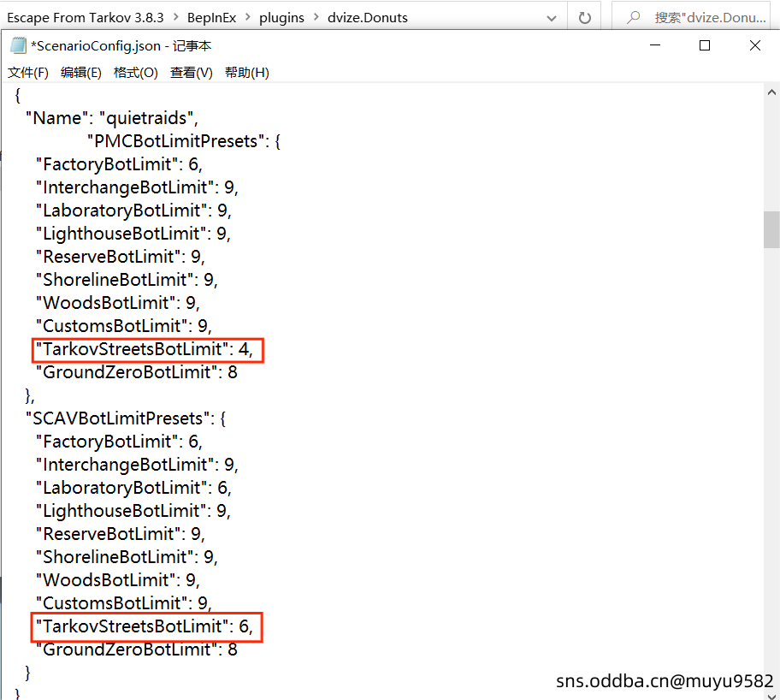This screenshot has height=700, width=780.
Task: Navigate to the BepInEx breadcrumb folder
Action: (x=216, y=17)
